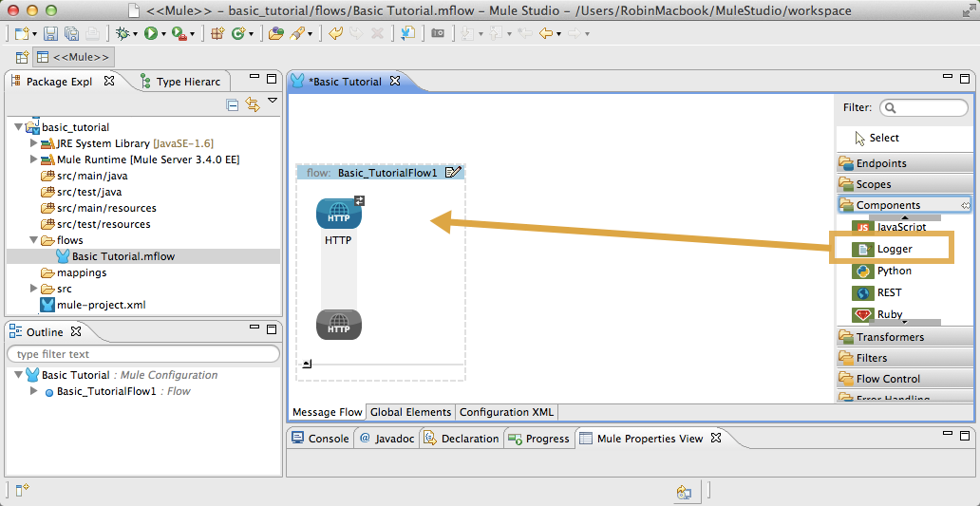Pin the Components palette drawer
This screenshot has height=506, width=980.
pos(965,205)
